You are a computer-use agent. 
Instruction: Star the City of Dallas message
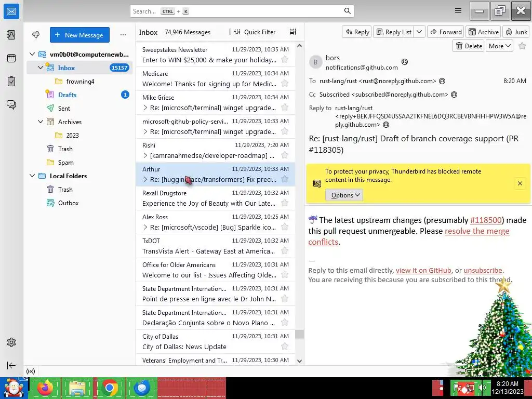pos(285,347)
